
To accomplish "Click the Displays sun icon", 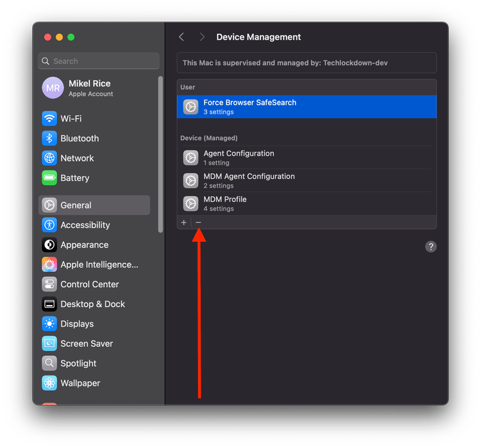I will tap(49, 324).
